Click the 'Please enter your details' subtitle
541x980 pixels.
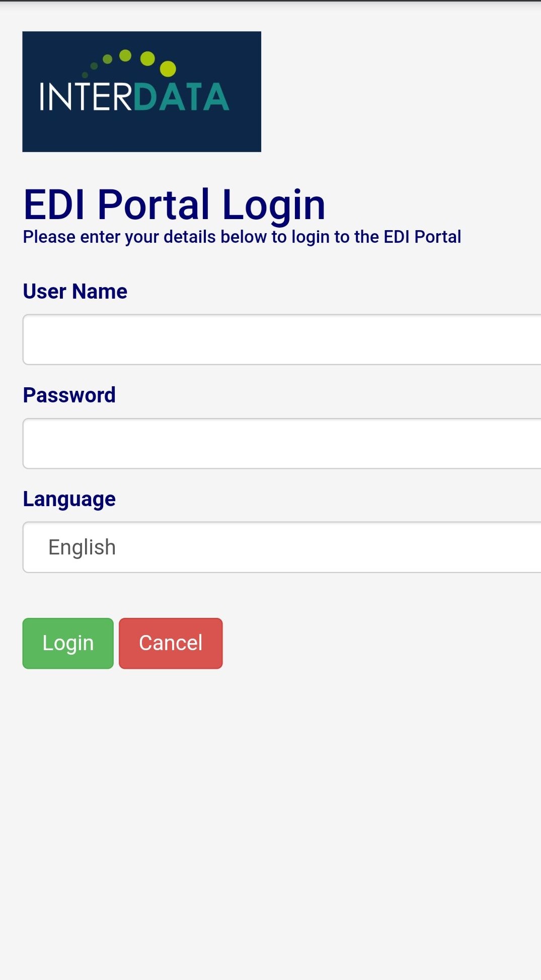click(242, 237)
